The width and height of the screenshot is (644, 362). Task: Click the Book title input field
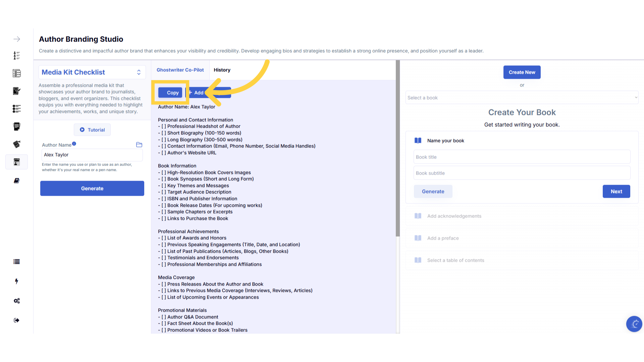(x=522, y=157)
